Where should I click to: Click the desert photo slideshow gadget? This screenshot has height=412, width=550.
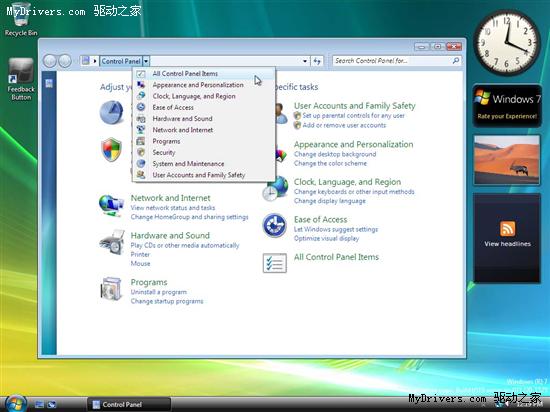(507, 160)
